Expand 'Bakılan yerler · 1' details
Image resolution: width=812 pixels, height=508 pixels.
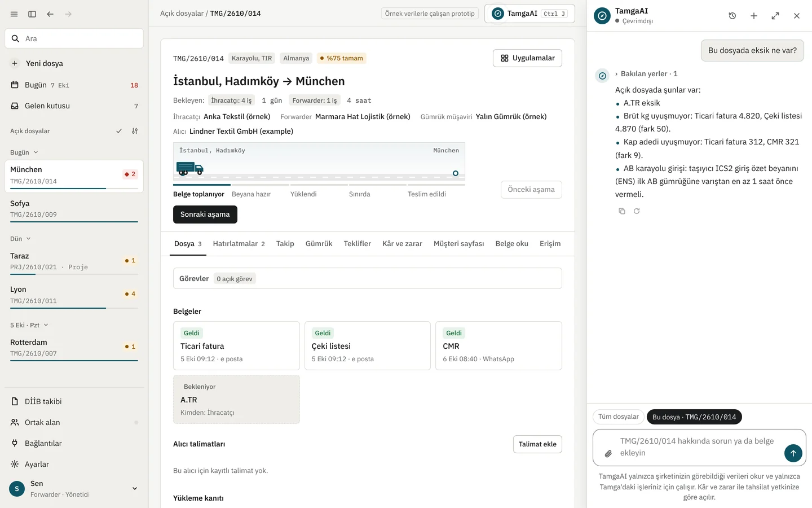click(x=646, y=74)
